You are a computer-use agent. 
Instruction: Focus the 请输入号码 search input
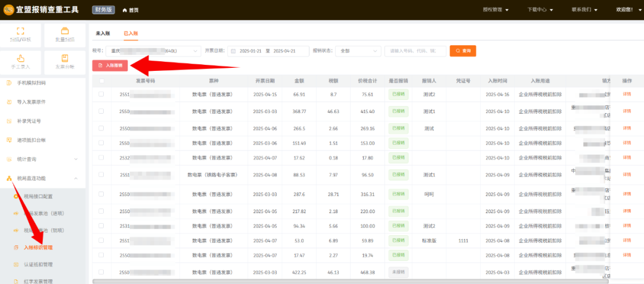coord(415,51)
